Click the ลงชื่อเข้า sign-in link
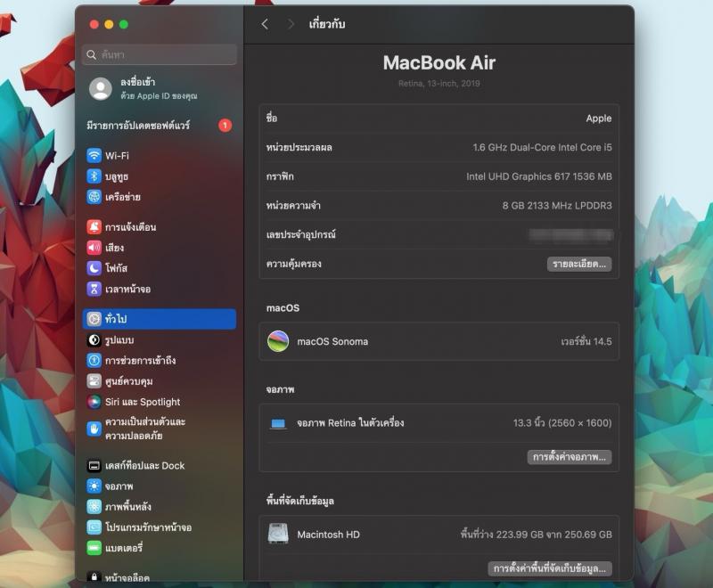 (x=138, y=82)
